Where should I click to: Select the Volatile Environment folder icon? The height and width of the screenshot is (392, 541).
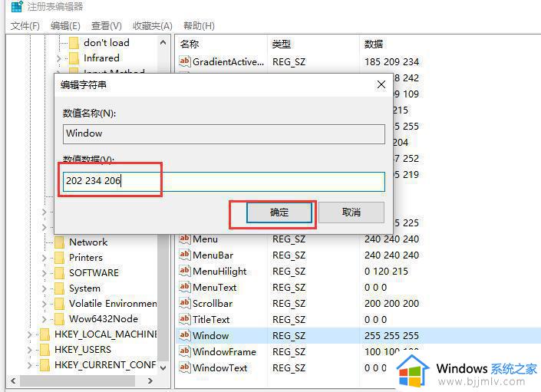tap(59, 303)
